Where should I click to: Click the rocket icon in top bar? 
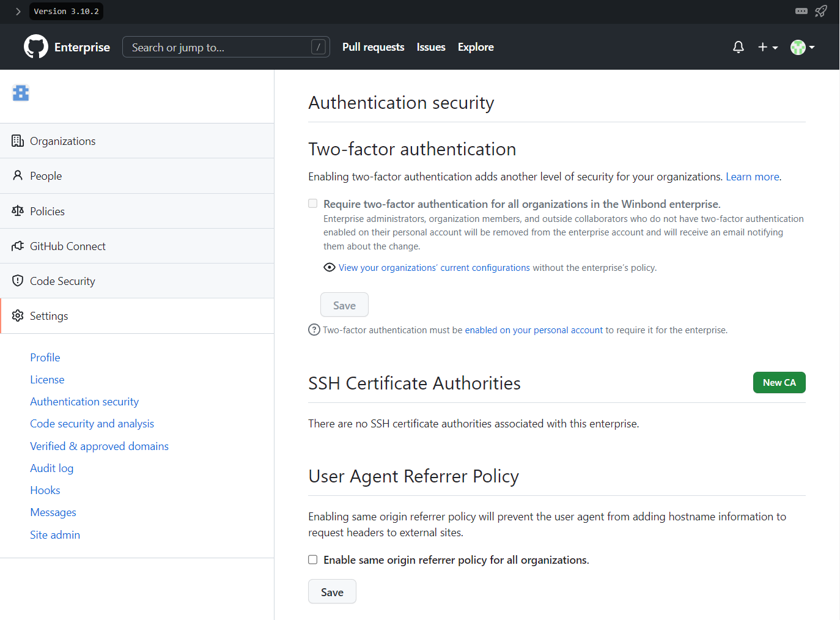tap(821, 11)
